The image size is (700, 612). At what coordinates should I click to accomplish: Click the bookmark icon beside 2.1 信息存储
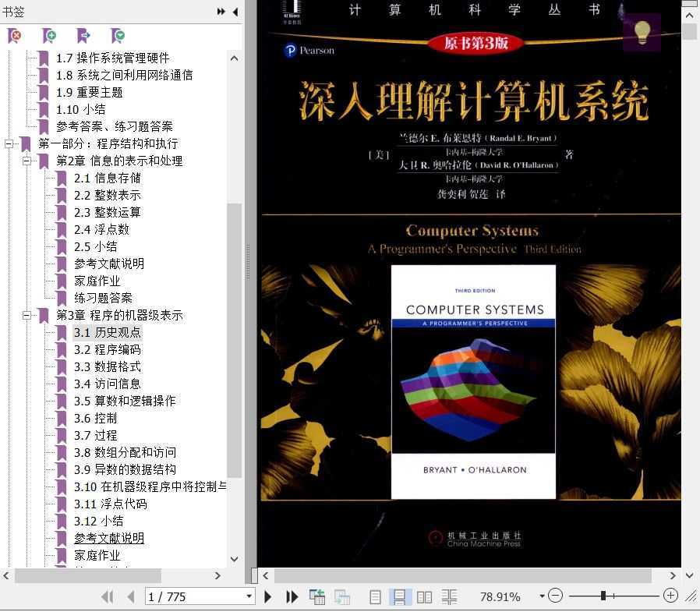pos(62,178)
